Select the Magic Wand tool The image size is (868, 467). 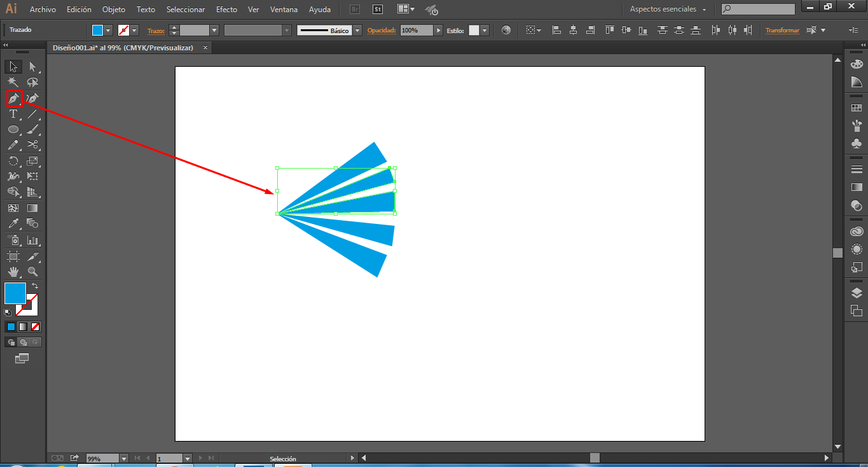[13, 82]
